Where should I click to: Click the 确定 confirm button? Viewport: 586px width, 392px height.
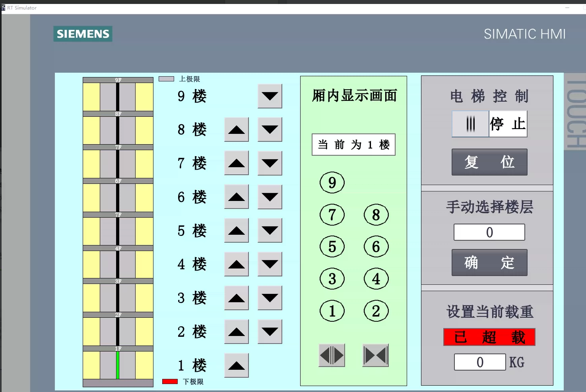coord(490,263)
